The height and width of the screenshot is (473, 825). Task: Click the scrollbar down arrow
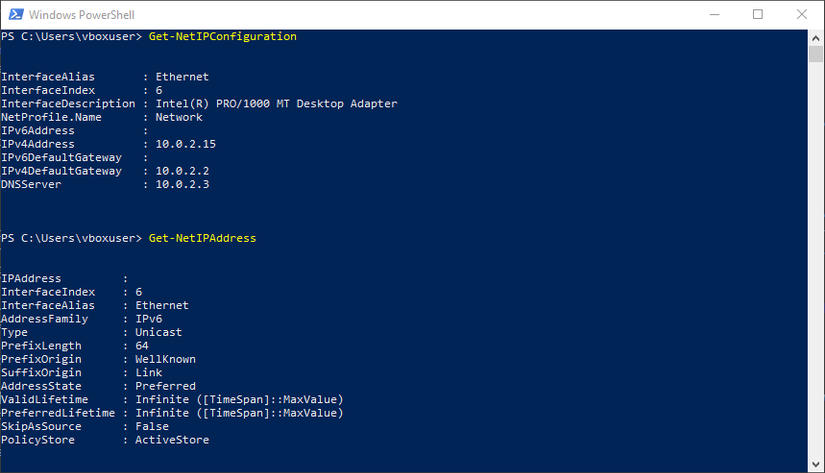click(816, 464)
